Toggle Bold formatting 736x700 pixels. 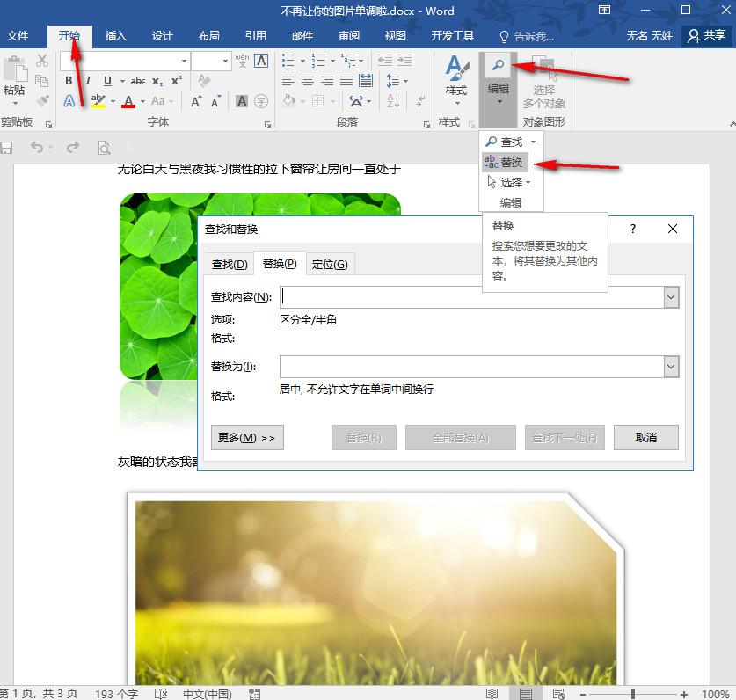point(69,81)
